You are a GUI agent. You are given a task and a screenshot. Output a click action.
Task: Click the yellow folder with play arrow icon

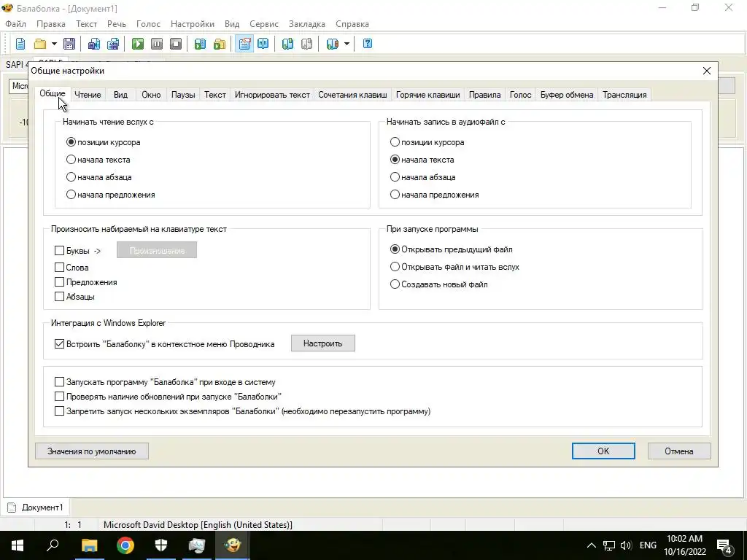pyautogui.click(x=219, y=44)
